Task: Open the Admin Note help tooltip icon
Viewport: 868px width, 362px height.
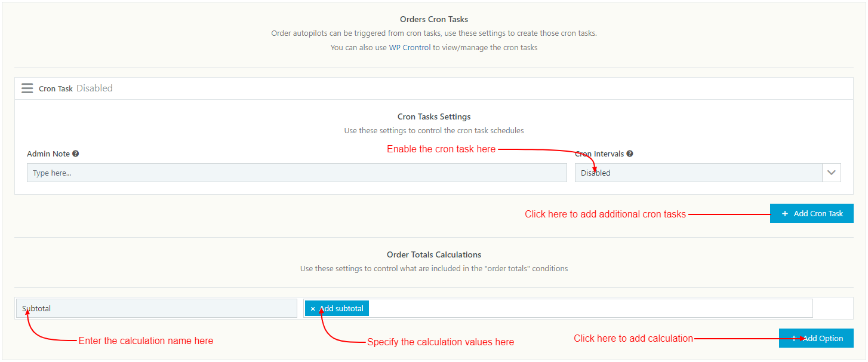Action: click(x=76, y=154)
